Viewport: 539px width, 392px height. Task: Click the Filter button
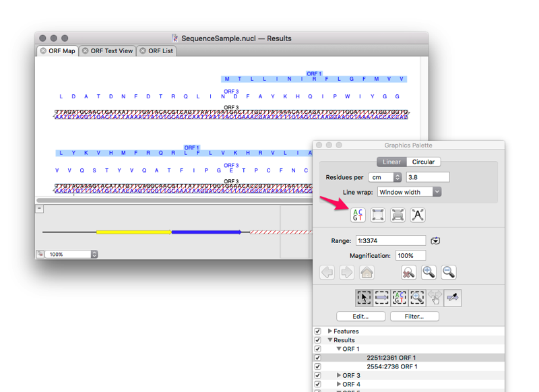tap(414, 317)
